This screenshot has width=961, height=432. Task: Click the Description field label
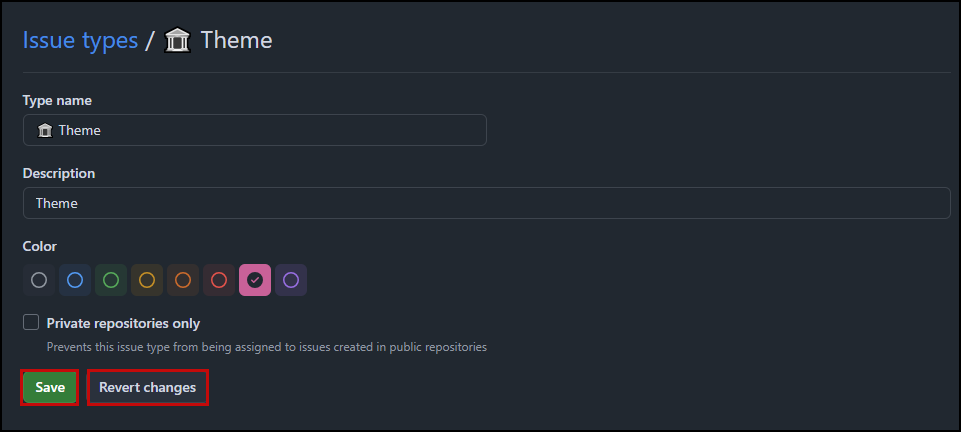[59, 173]
